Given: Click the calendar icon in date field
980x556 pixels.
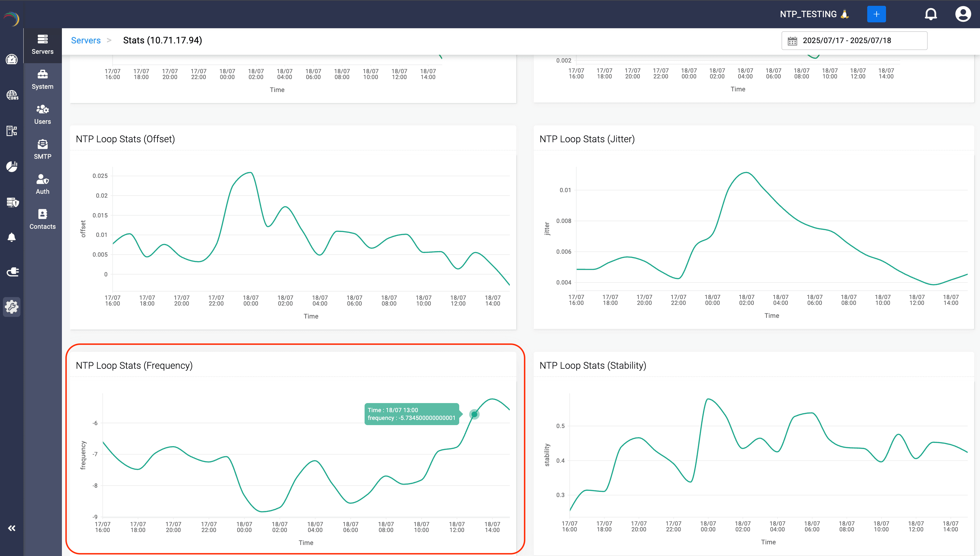Looking at the screenshot, I should tap(792, 41).
